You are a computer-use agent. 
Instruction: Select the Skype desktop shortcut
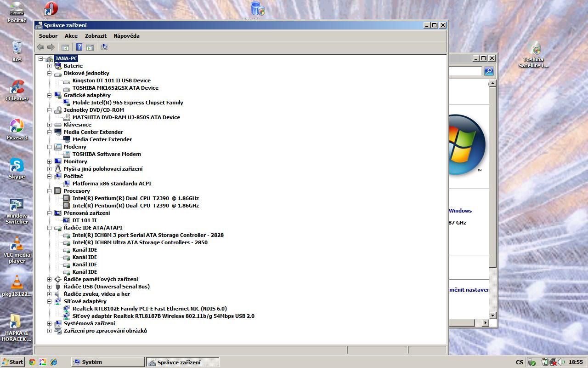click(x=17, y=168)
